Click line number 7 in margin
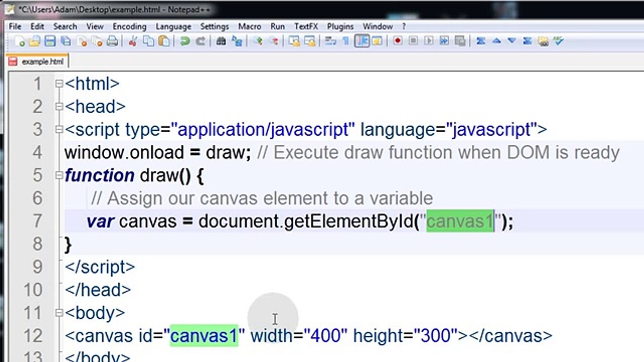The height and width of the screenshot is (362, 644). click(x=38, y=221)
